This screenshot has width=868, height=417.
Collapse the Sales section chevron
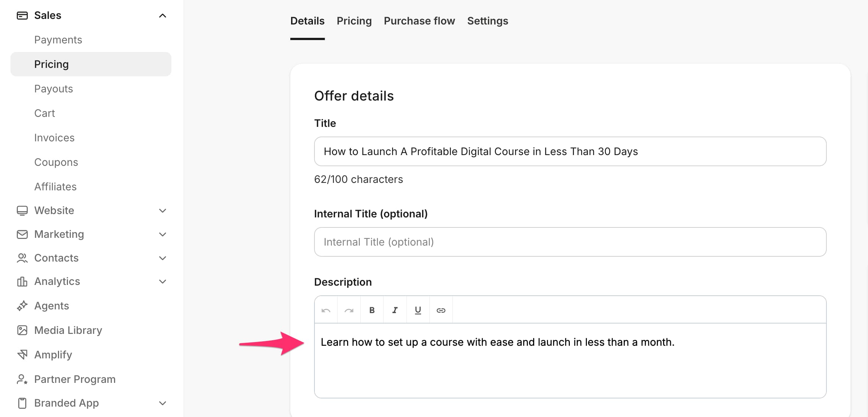[163, 16]
